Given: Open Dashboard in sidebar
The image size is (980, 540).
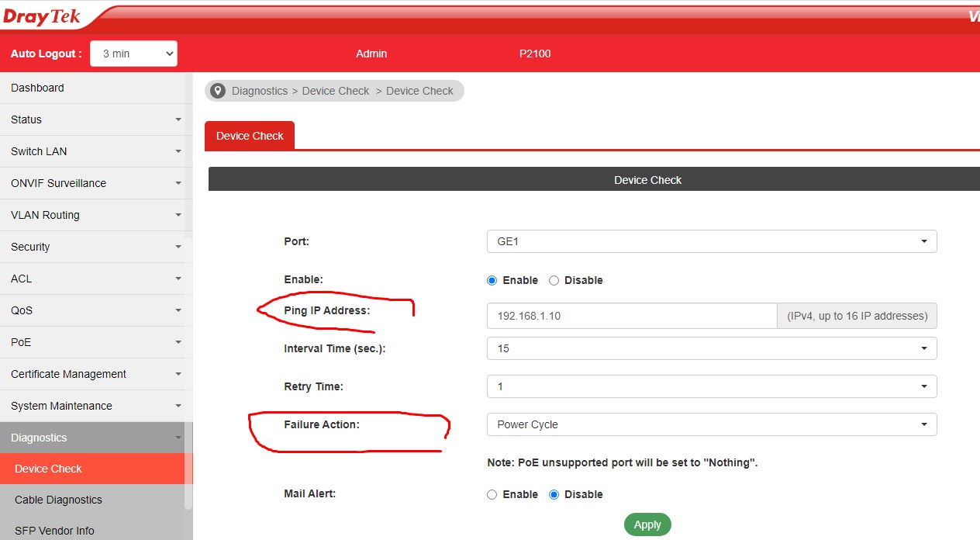Looking at the screenshot, I should coord(37,88).
